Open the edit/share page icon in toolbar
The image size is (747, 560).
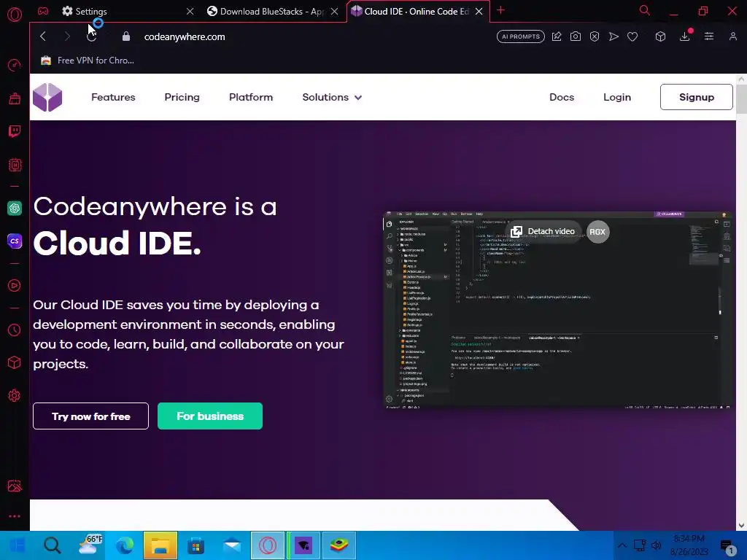click(x=557, y=36)
